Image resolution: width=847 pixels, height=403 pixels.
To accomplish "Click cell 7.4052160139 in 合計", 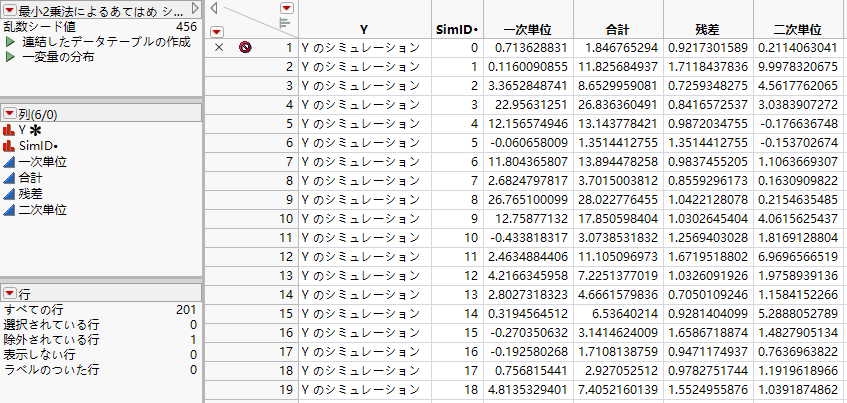I will click(x=618, y=389).
